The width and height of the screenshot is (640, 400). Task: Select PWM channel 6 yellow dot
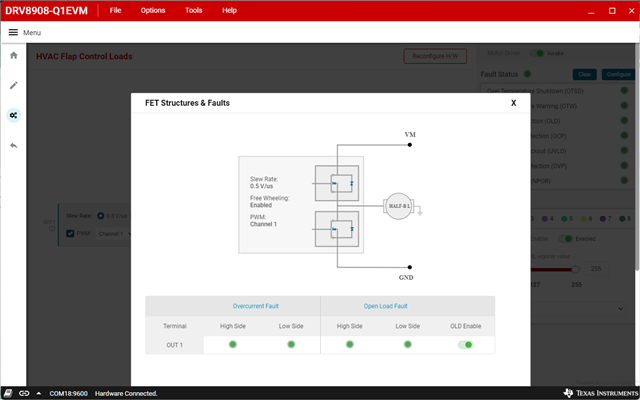click(x=583, y=219)
